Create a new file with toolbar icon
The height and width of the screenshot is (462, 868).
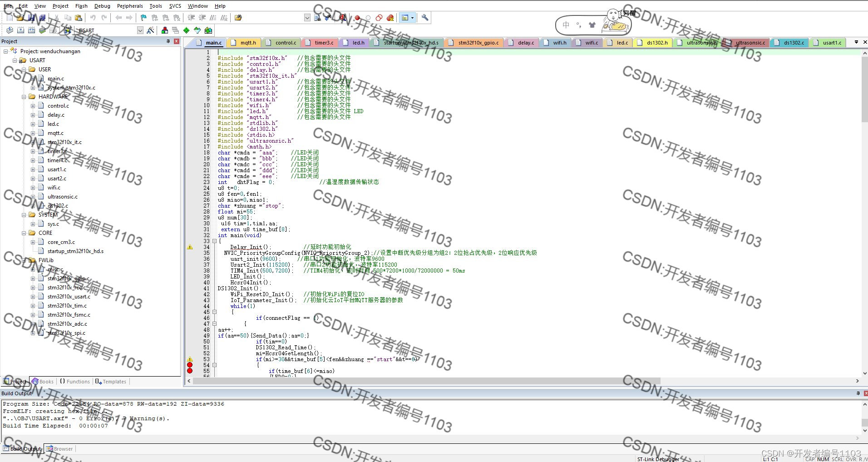(10, 18)
